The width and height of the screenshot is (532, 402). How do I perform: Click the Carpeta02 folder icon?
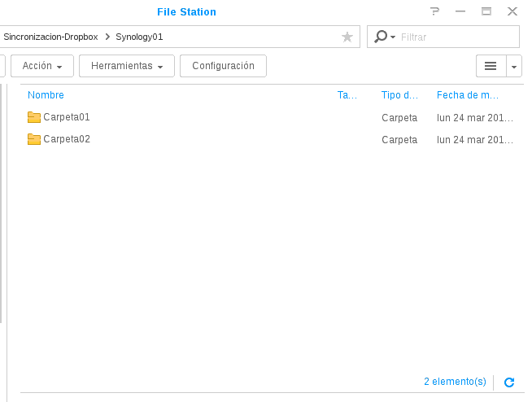[x=34, y=139]
